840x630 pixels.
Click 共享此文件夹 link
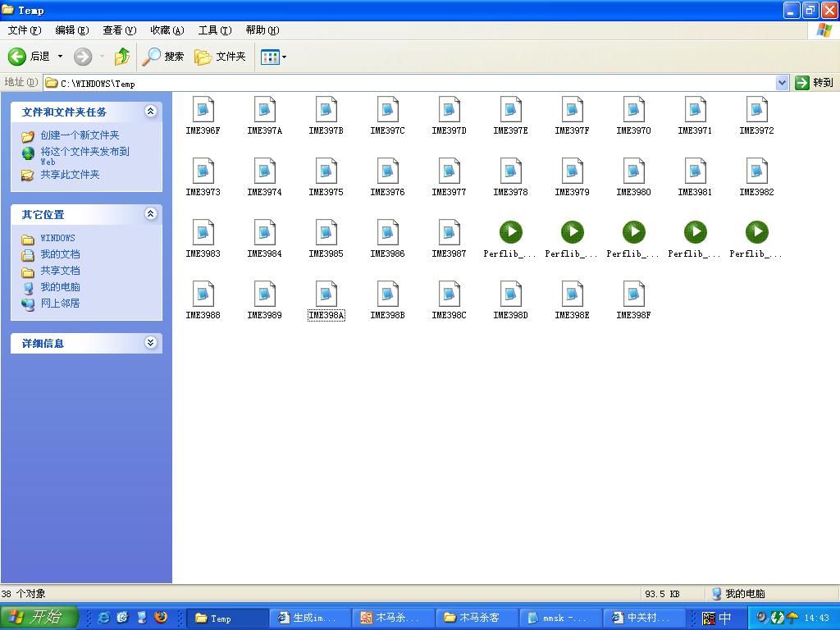[71, 175]
